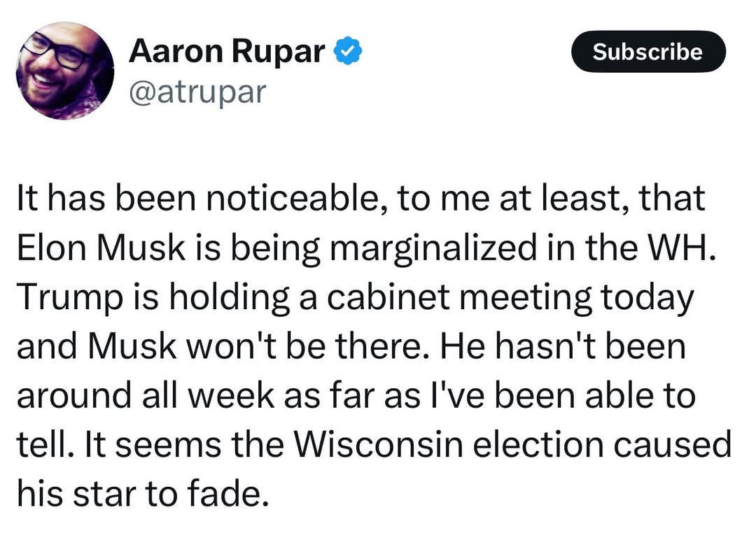Click the blue verified checkmark badge
The height and width of the screenshot is (533, 756).
(348, 51)
